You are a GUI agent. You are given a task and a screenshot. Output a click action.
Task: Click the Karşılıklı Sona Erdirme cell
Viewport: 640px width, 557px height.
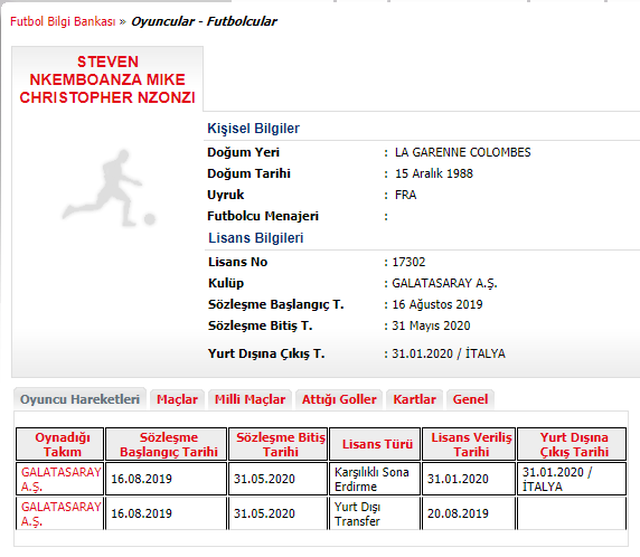click(x=375, y=479)
